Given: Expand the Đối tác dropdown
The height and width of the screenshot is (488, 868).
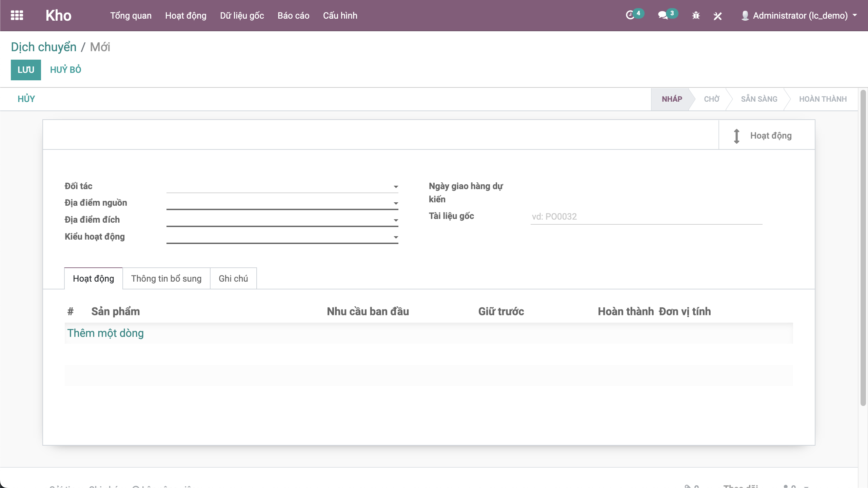Looking at the screenshot, I should 396,187.
